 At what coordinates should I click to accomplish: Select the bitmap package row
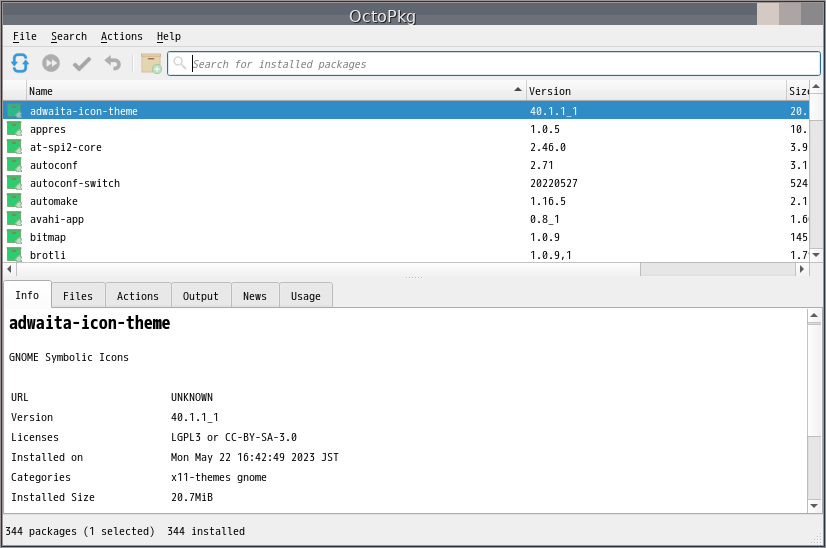pos(406,237)
